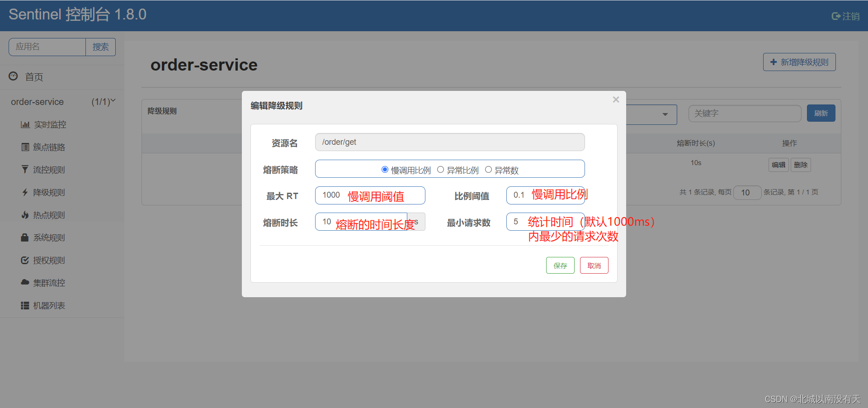Image resolution: width=868 pixels, height=408 pixels.
Task: Open 热点规则 menu item
Action: coord(49,215)
